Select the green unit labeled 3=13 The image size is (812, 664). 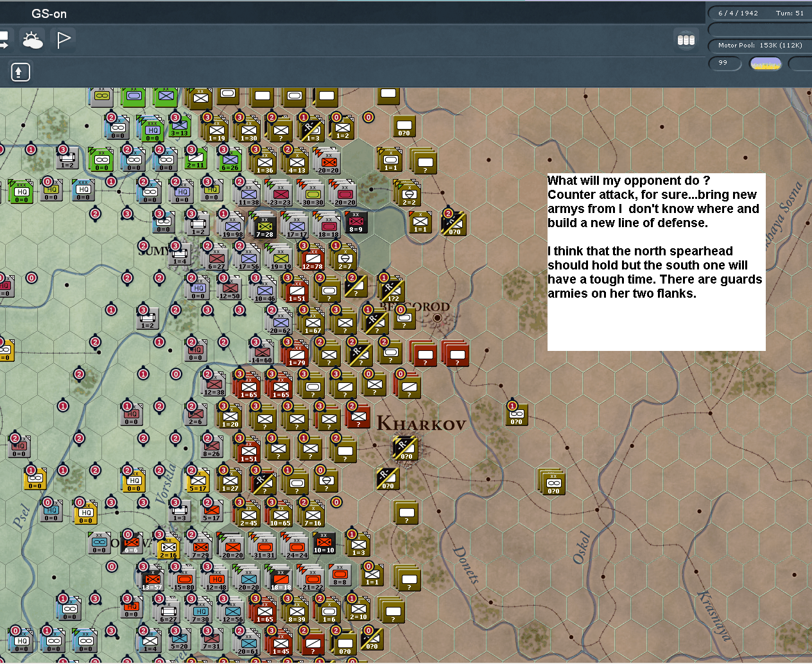click(180, 126)
